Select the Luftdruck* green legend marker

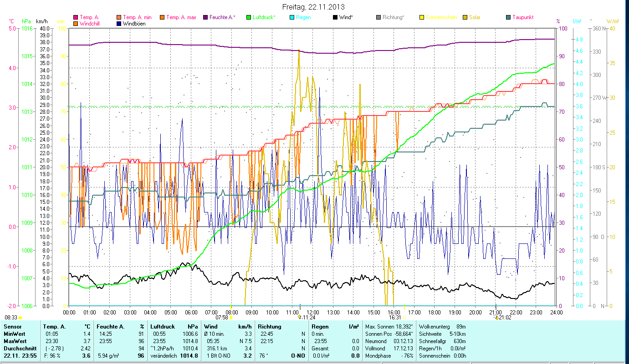[x=248, y=17]
